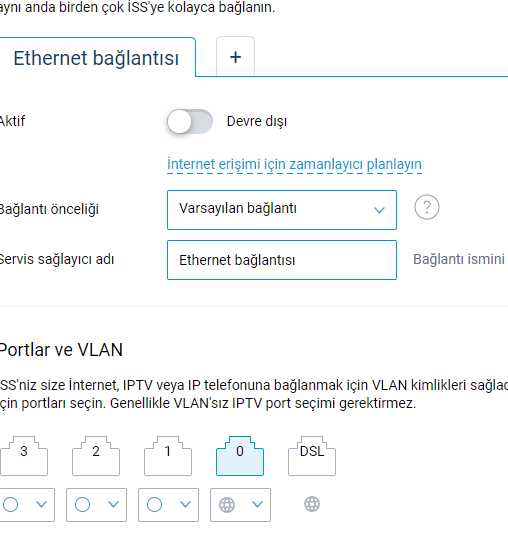
Task: Select the port 1 icon
Action: pos(168,456)
